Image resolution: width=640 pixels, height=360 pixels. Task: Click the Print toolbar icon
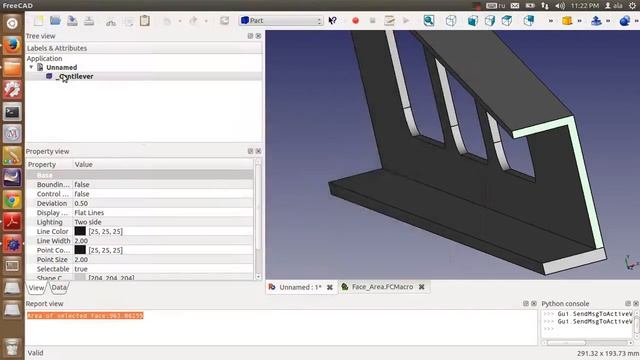point(89,20)
